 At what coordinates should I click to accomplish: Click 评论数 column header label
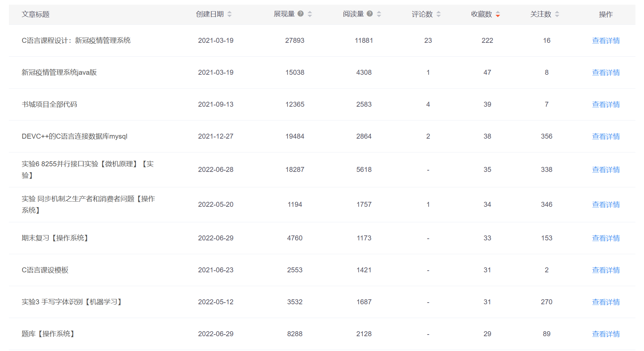[x=422, y=14]
